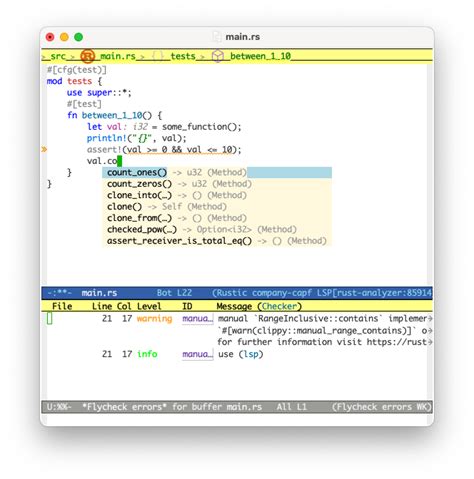Click the let val some_function() line
The width and height of the screenshot is (474, 479).
point(164,127)
